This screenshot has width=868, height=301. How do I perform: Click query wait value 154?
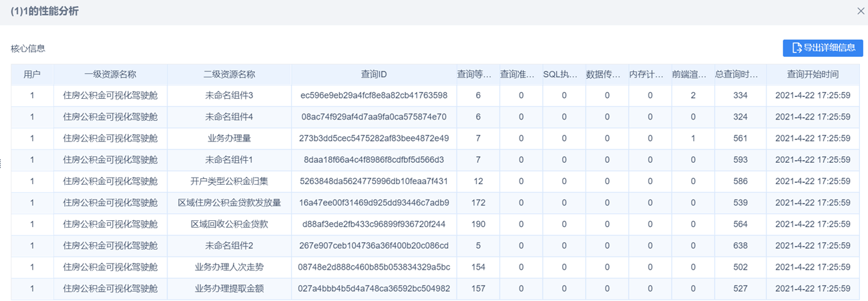click(x=478, y=267)
